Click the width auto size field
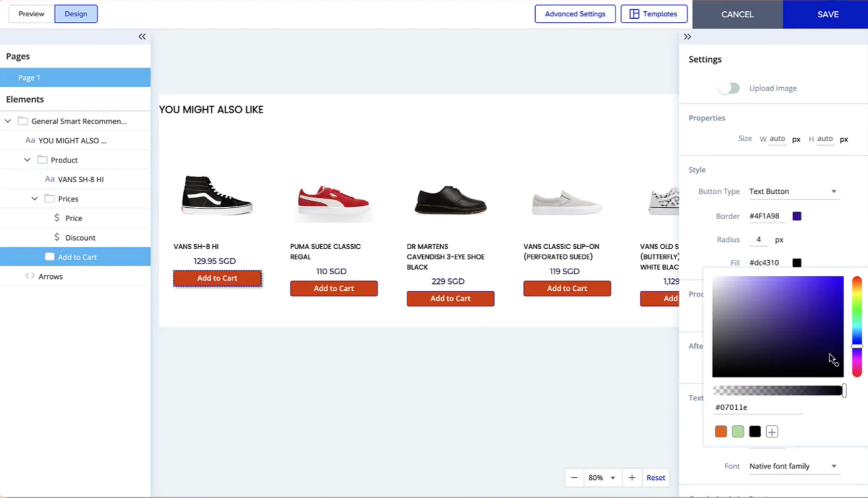 click(x=777, y=139)
